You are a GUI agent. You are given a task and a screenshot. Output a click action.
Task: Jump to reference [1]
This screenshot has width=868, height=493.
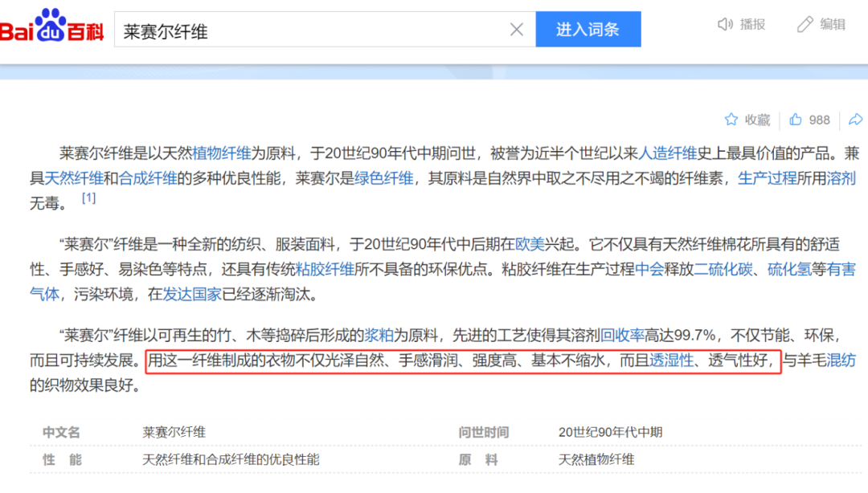click(88, 198)
